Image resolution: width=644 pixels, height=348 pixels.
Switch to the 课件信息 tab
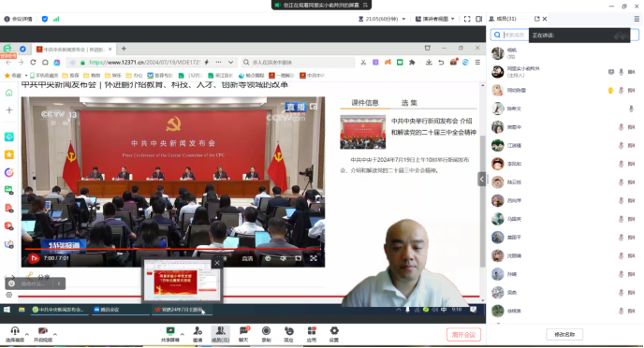(x=365, y=103)
